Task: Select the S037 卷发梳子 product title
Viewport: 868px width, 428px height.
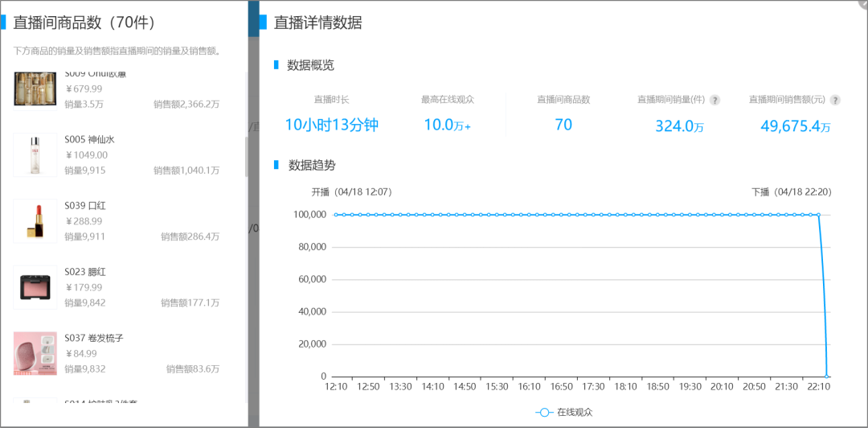Action: point(94,338)
